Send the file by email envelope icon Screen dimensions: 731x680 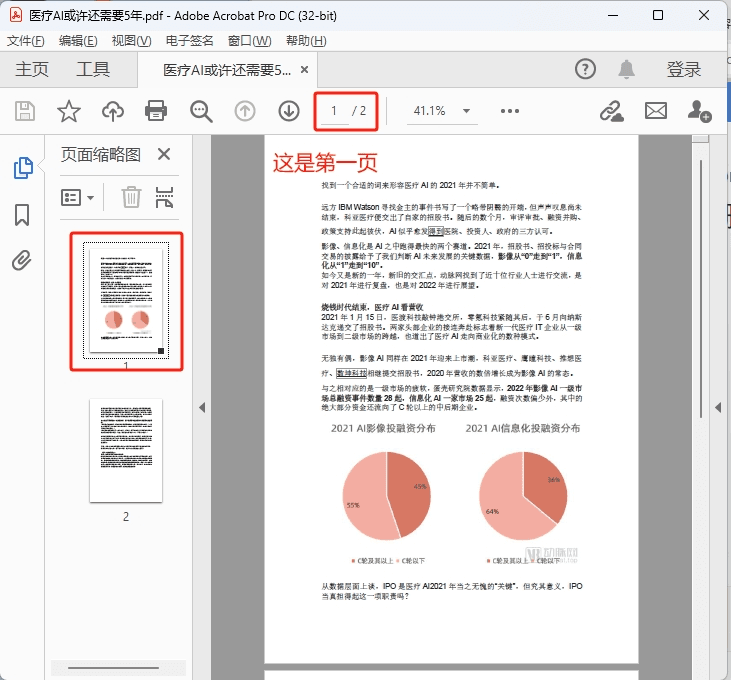tap(655, 111)
